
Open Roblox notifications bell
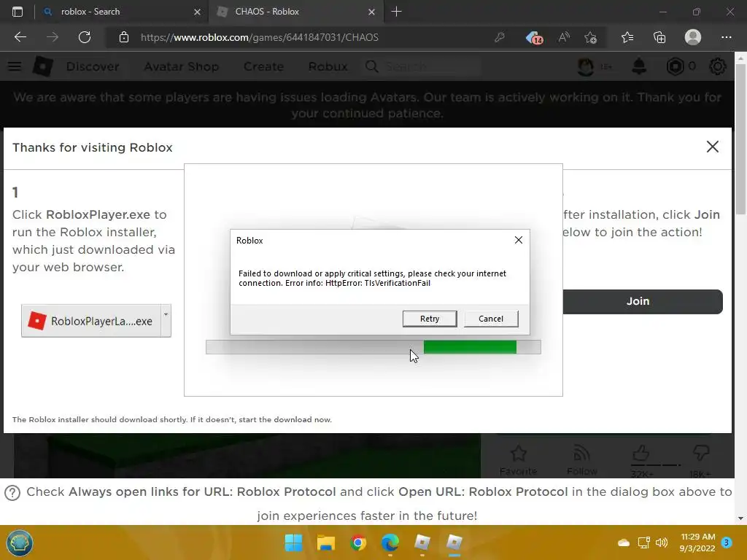point(639,66)
